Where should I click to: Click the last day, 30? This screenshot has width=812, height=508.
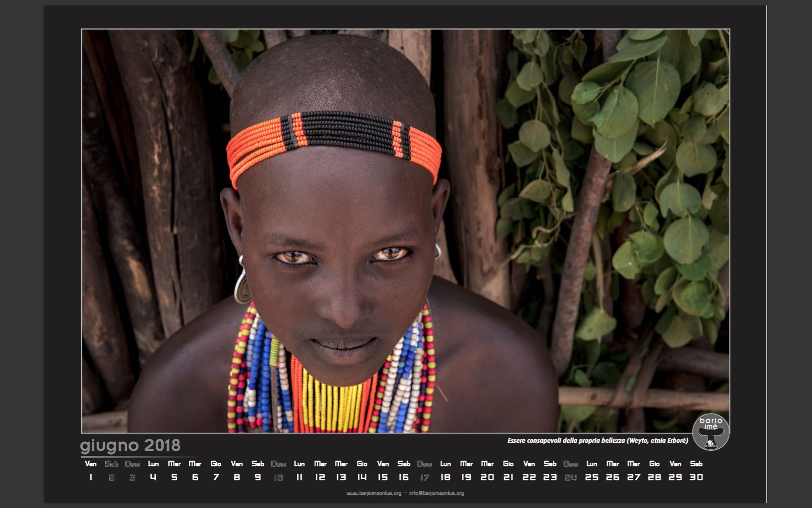696,477
